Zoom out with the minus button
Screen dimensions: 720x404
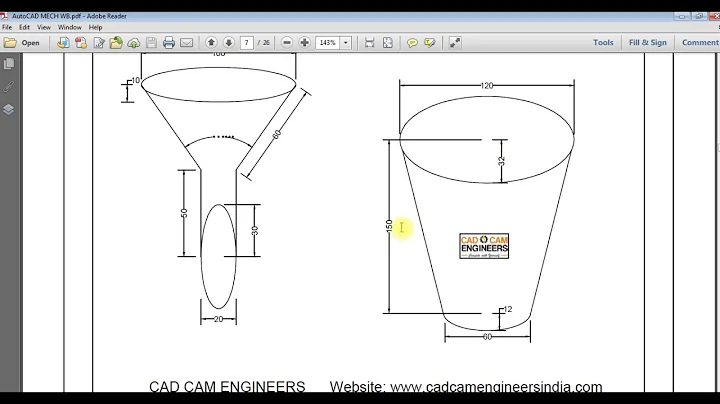287,43
